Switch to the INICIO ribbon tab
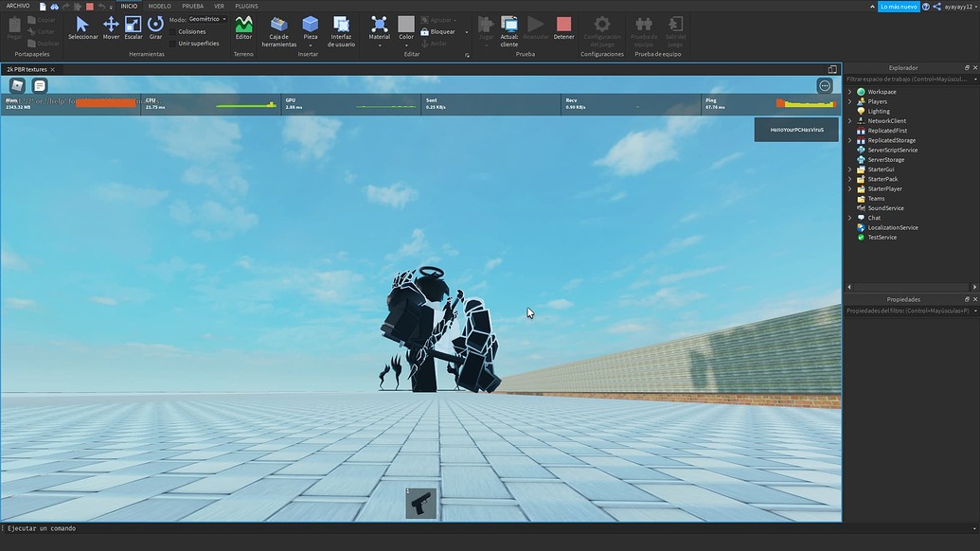 (x=129, y=7)
